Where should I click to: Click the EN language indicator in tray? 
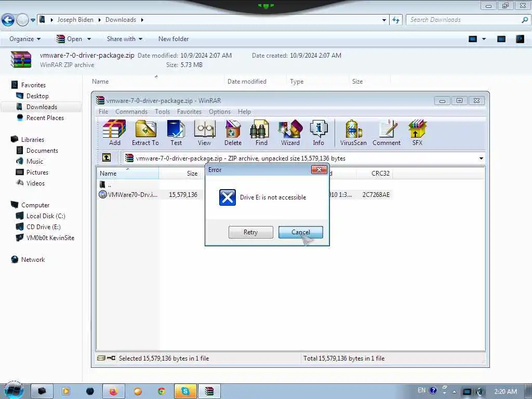[421, 390]
